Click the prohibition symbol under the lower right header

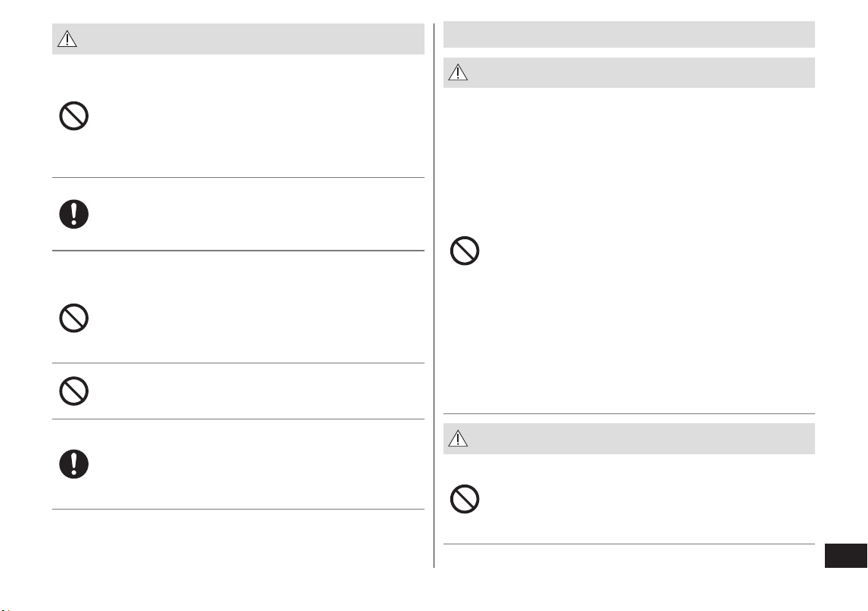465,499
